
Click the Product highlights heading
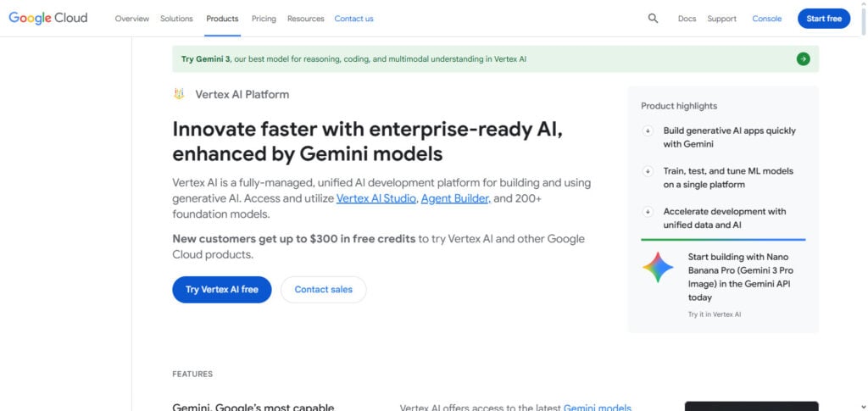(679, 106)
